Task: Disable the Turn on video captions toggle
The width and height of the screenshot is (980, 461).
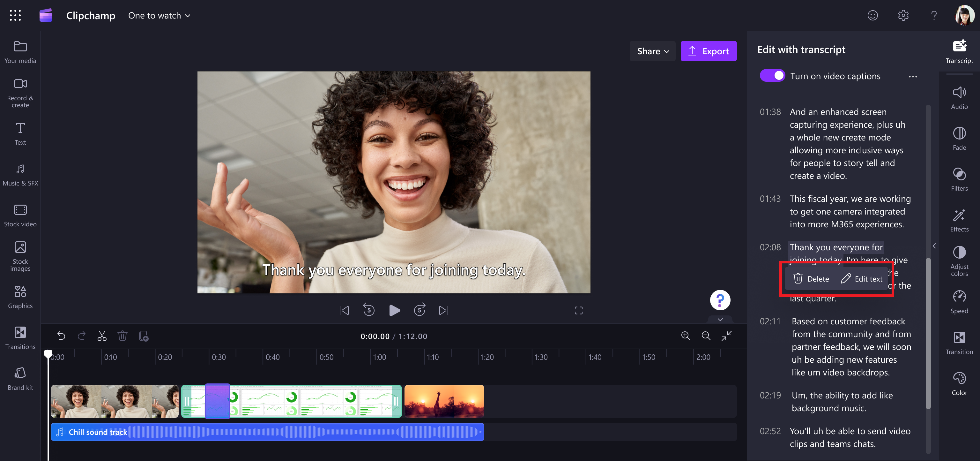Action: coord(772,76)
